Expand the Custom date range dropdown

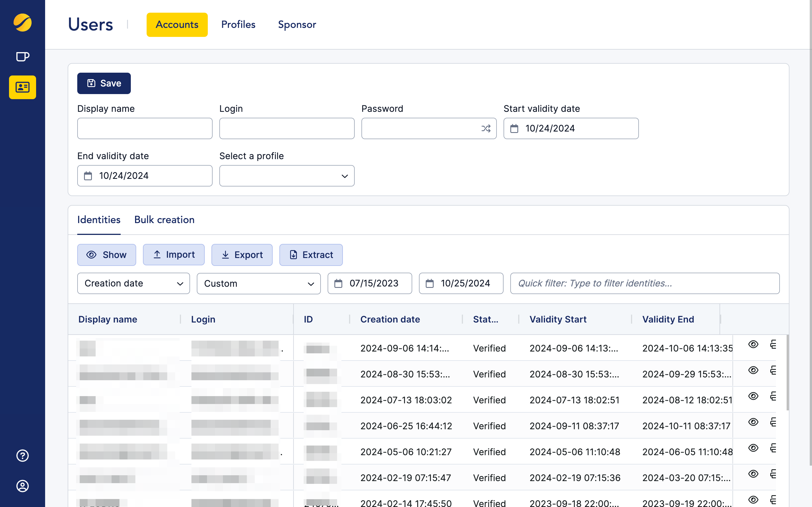[258, 283]
